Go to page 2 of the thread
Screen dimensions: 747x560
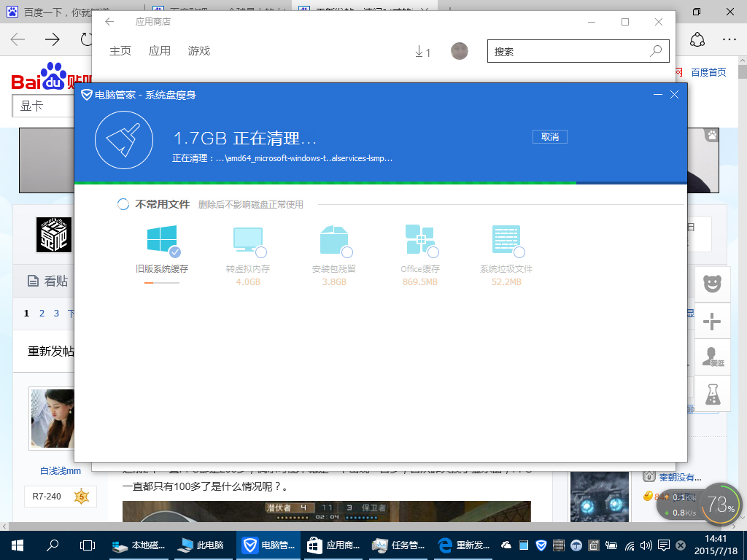pos(42,314)
